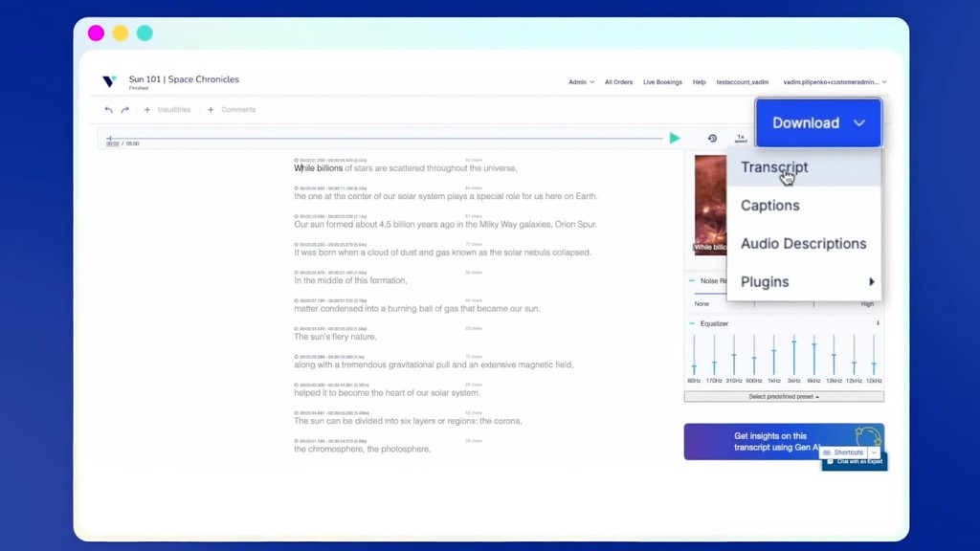Viewport: 980px width, 551px height.
Task: Select Captions from the Download menu
Action: tap(769, 205)
